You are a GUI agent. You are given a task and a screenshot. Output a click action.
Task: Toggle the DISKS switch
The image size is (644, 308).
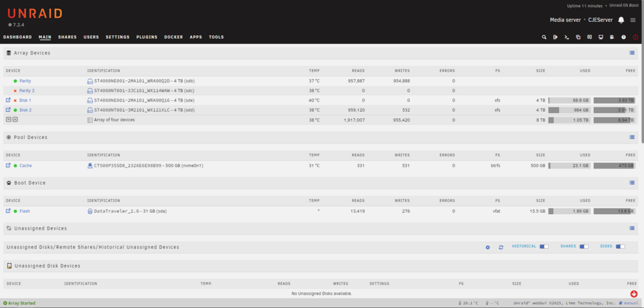point(620,246)
